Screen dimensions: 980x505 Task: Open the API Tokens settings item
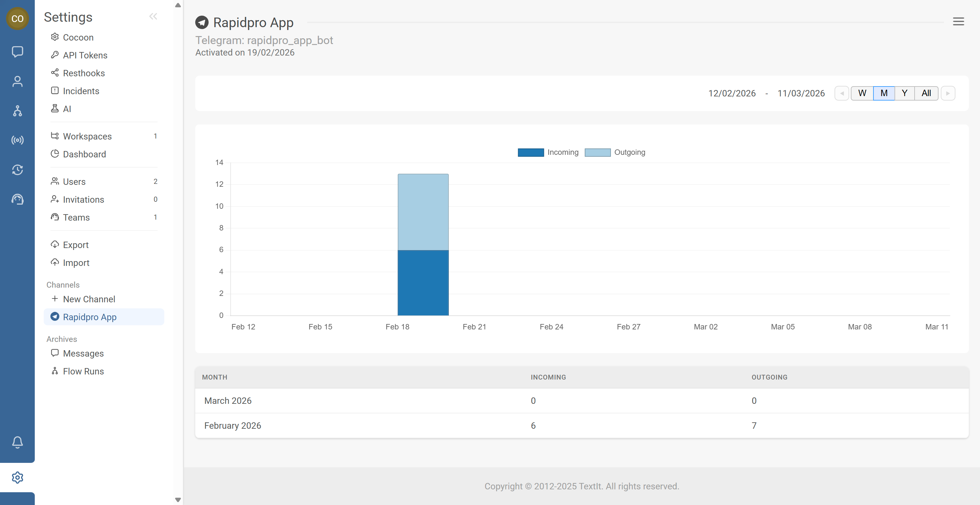pos(85,55)
